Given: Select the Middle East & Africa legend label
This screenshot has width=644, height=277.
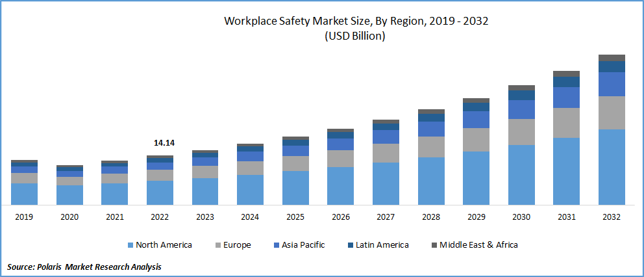Looking at the screenshot, I should point(478,245).
